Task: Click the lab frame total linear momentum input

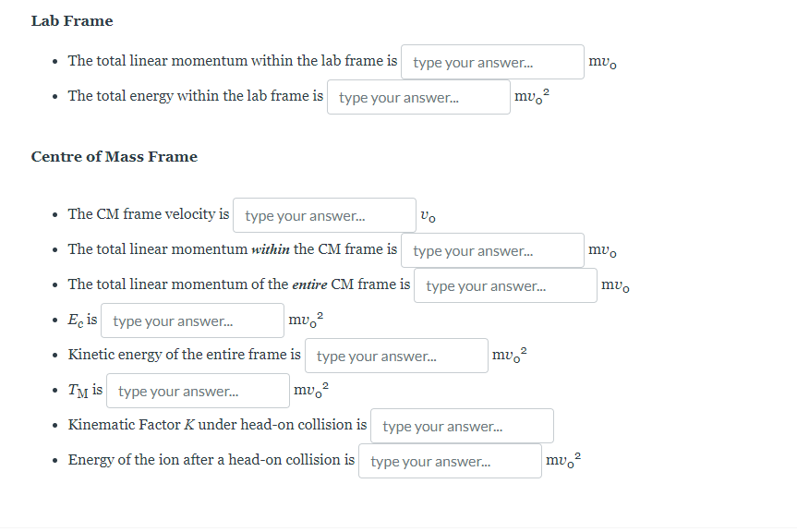Action: 492,62
